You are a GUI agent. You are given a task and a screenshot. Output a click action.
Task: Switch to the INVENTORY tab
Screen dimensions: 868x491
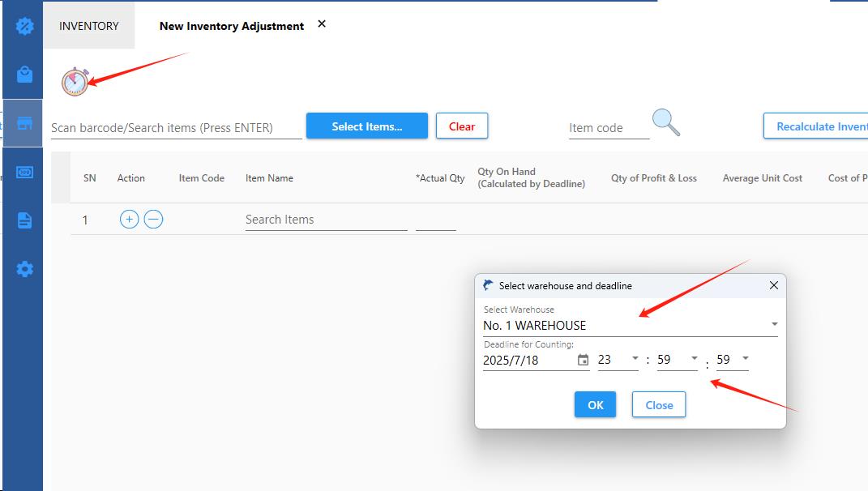[x=89, y=26]
